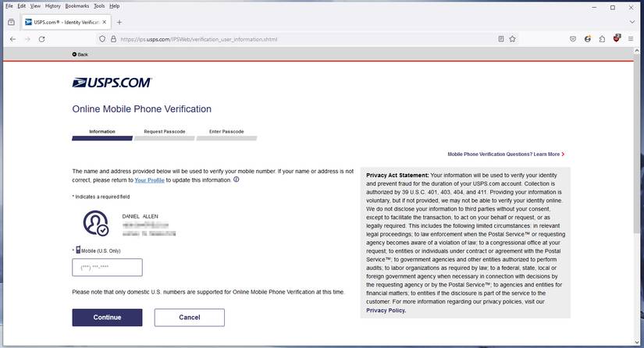644x348 pixels.
Task: Open the History menu
Action: coord(52,5)
